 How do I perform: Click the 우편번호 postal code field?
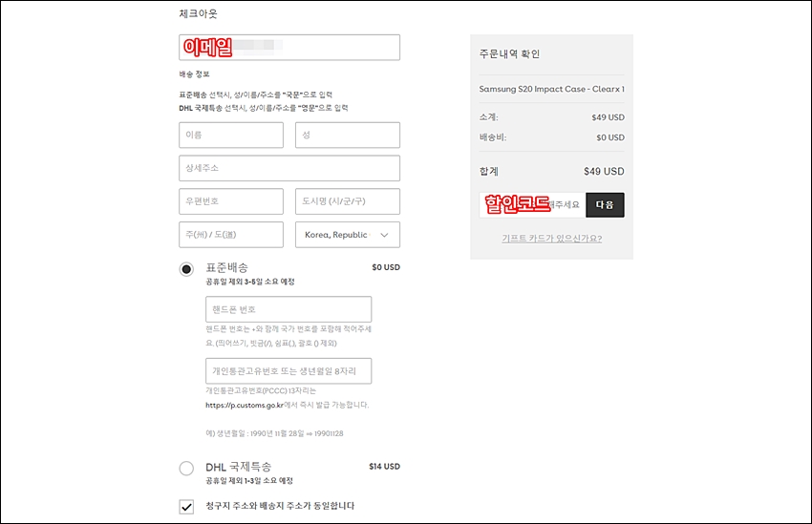pyautogui.click(x=231, y=201)
